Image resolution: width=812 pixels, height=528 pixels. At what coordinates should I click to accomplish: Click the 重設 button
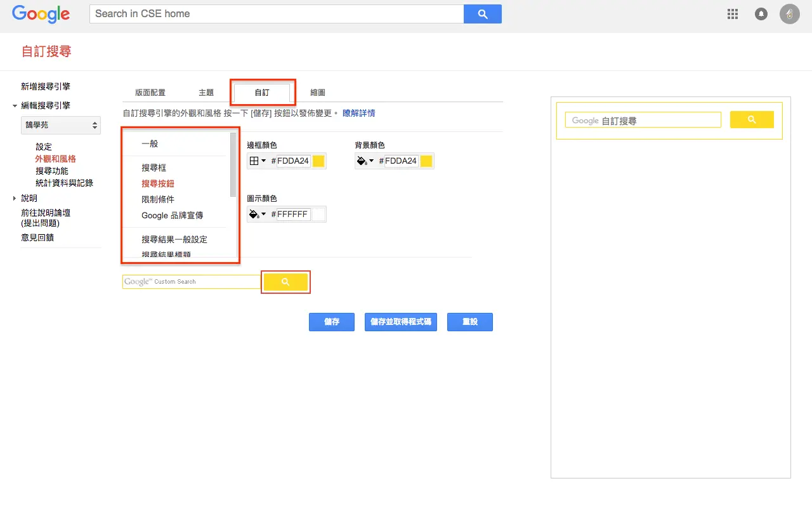(x=470, y=322)
